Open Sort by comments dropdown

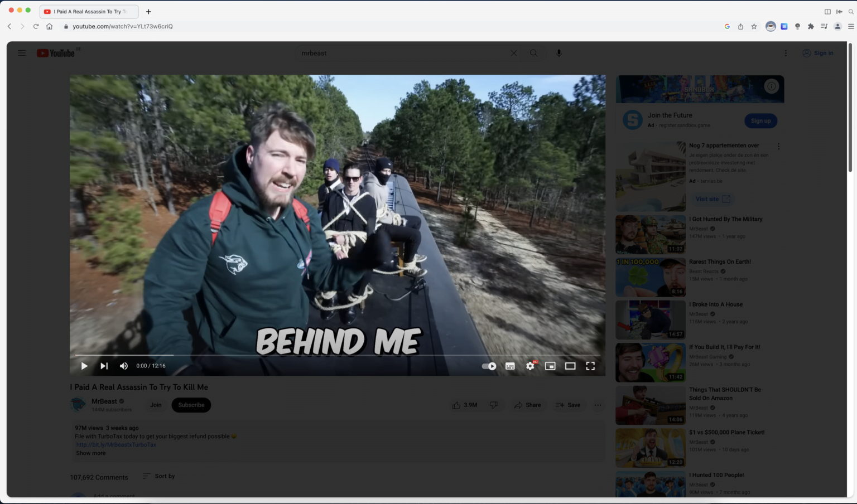point(159,476)
